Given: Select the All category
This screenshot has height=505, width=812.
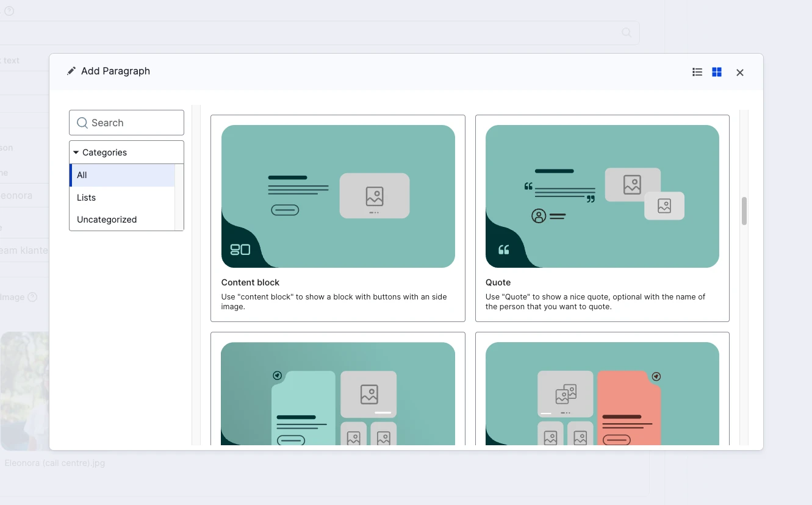Looking at the screenshot, I should pos(122,175).
